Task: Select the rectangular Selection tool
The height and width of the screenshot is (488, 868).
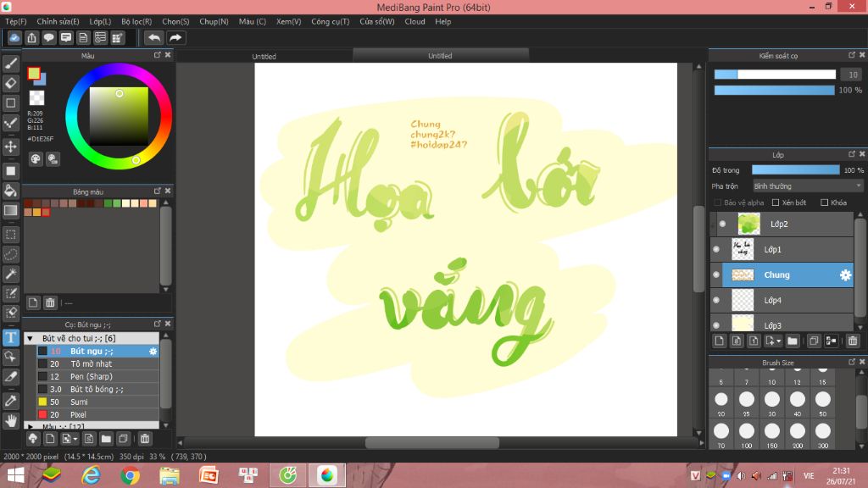Action: pos(10,235)
